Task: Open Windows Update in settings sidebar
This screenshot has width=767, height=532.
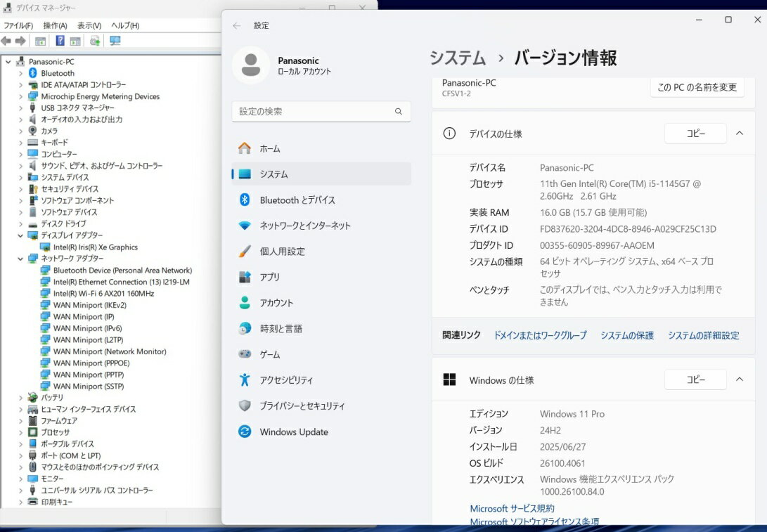Action: [293, 432]
